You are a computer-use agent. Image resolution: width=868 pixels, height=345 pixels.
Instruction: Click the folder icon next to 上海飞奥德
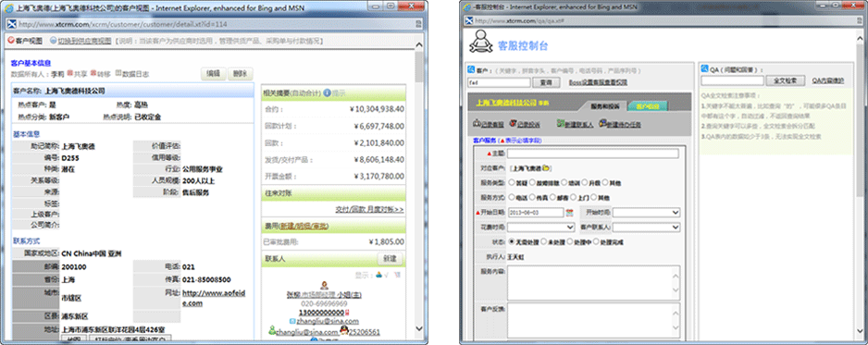coord(545,168)
